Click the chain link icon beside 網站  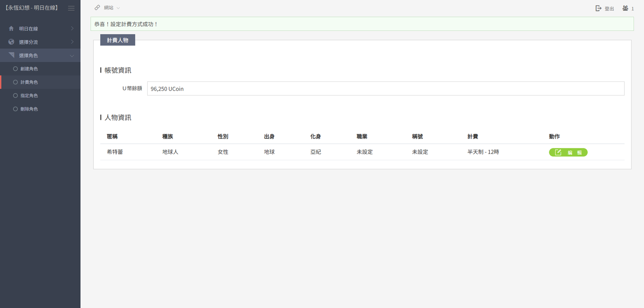point(98,8)
